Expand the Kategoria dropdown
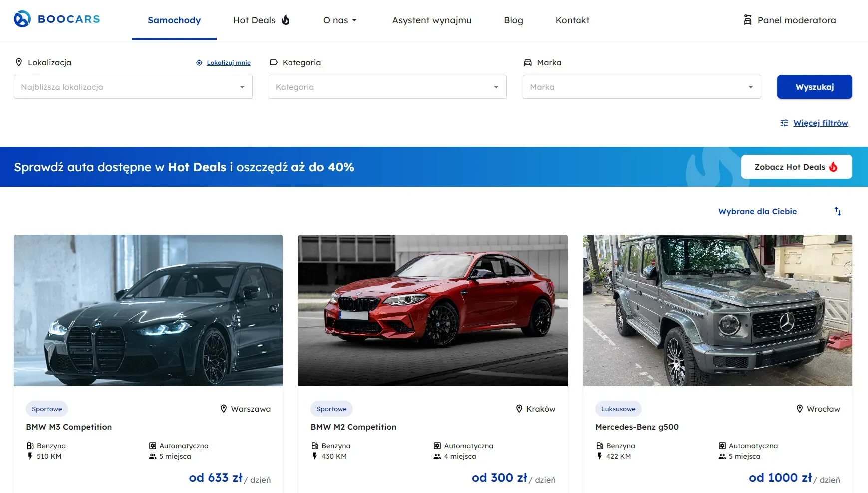Viewport: 868px width, 493px height. (387, 87)
